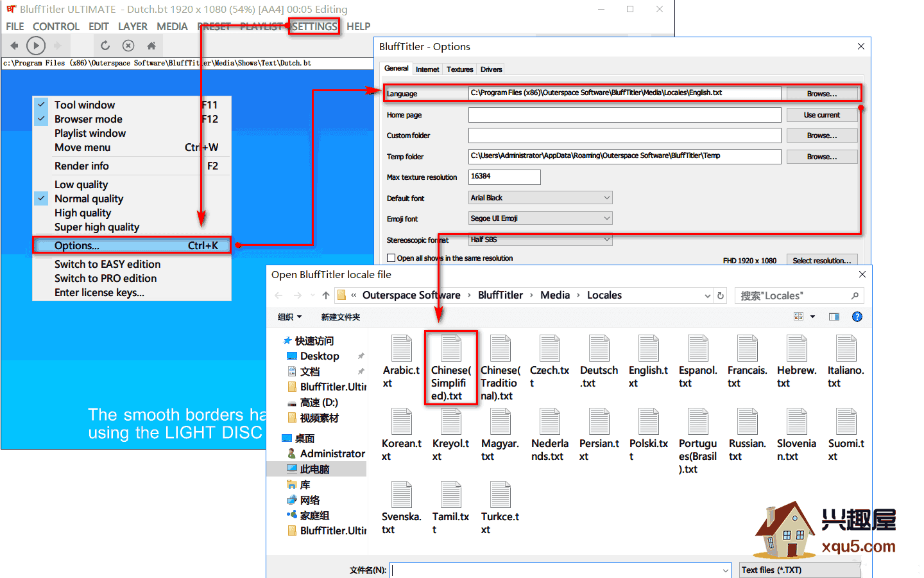Select High quality menu option
The width and height of the screenshot is (924, 578).
coord(132,213)
